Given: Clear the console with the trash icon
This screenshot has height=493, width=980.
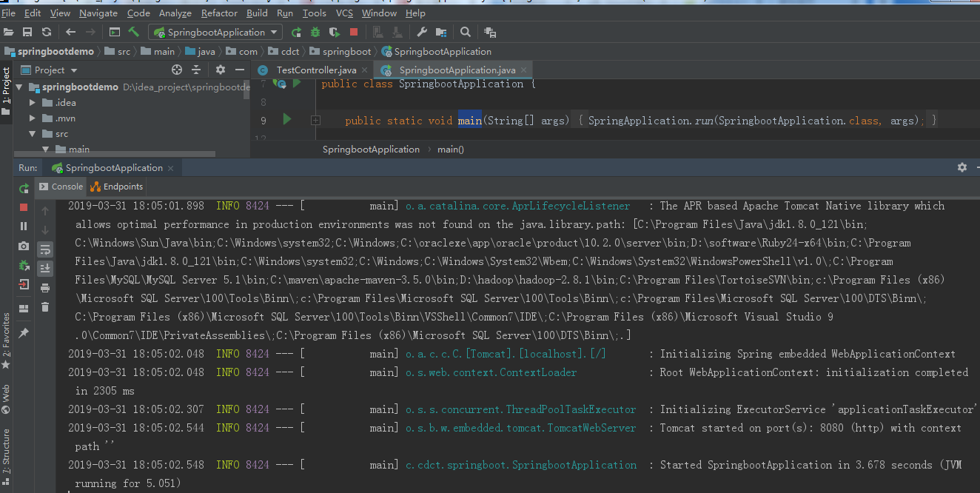Looking at the screenshot, I should [45, 306].
